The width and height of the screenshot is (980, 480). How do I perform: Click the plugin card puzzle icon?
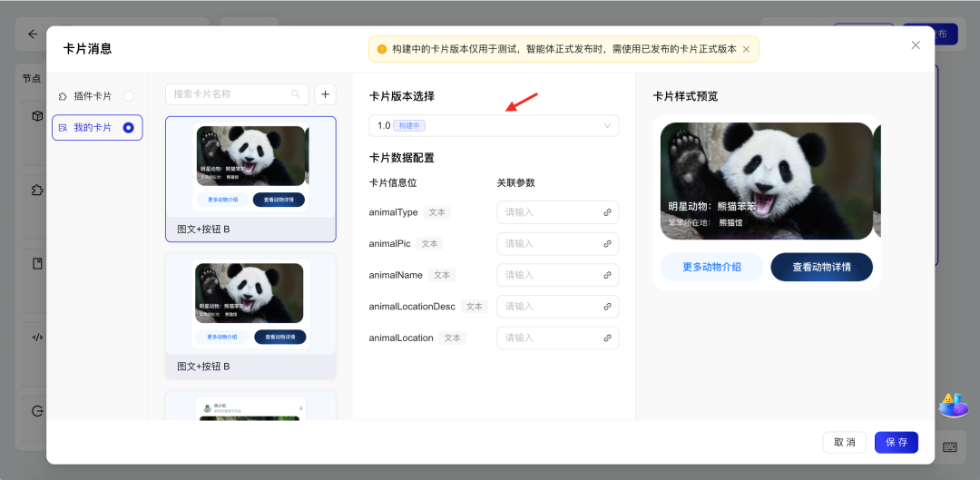[63, 96]
